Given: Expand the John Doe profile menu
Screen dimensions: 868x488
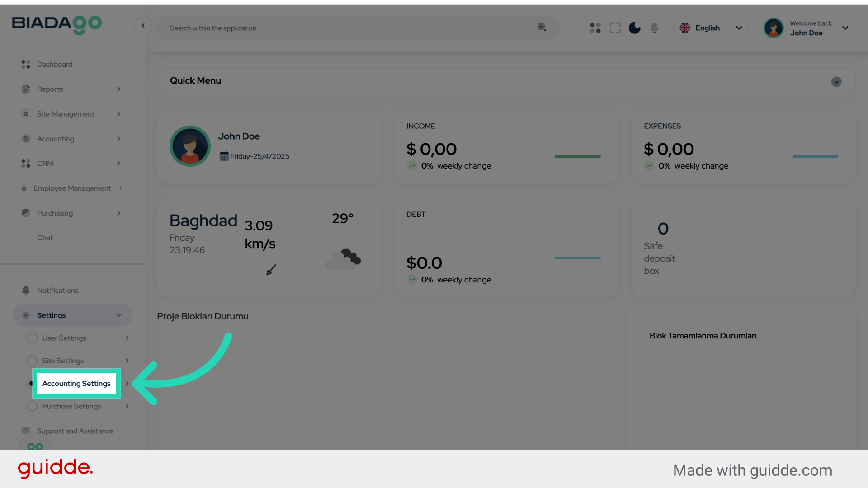Looking at the screenshot, I should click(x=845, y=28).
